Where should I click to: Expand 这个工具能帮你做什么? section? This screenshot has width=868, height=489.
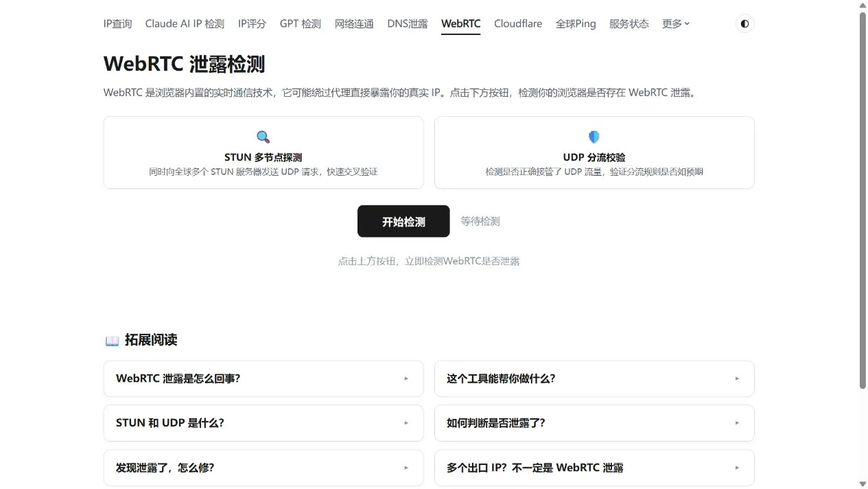tap(594, 378)
